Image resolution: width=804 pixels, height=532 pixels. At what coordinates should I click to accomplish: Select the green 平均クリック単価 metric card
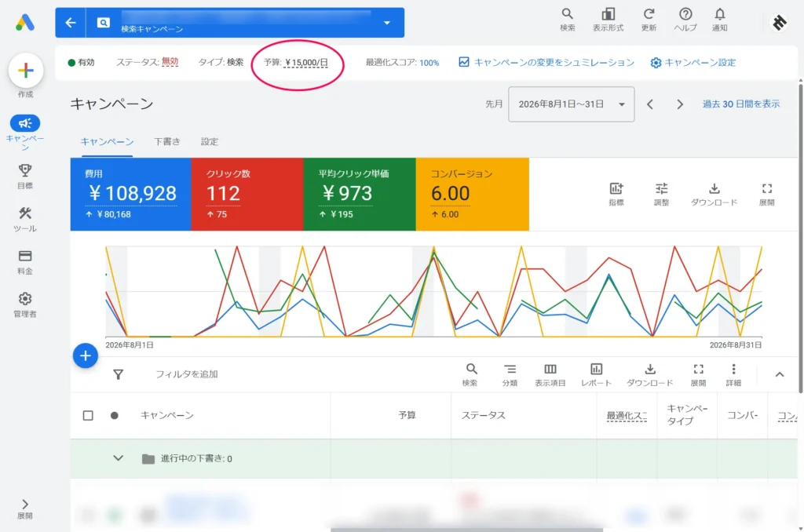tap(360, 195)
